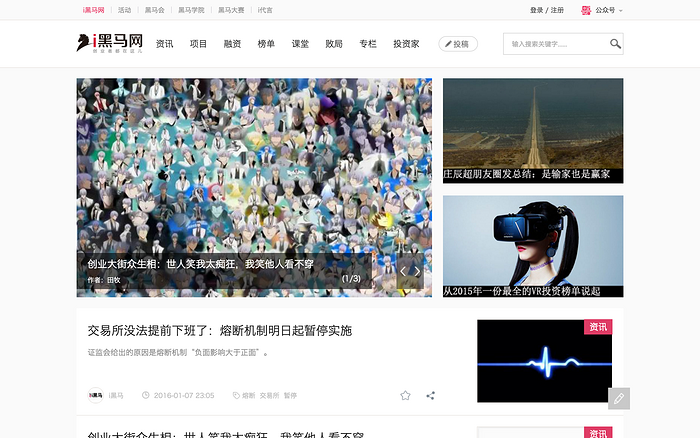The width and height of the screenshot is (700, 438).
Task: Click the floating pencil edit icon
Action: [619, 398]
